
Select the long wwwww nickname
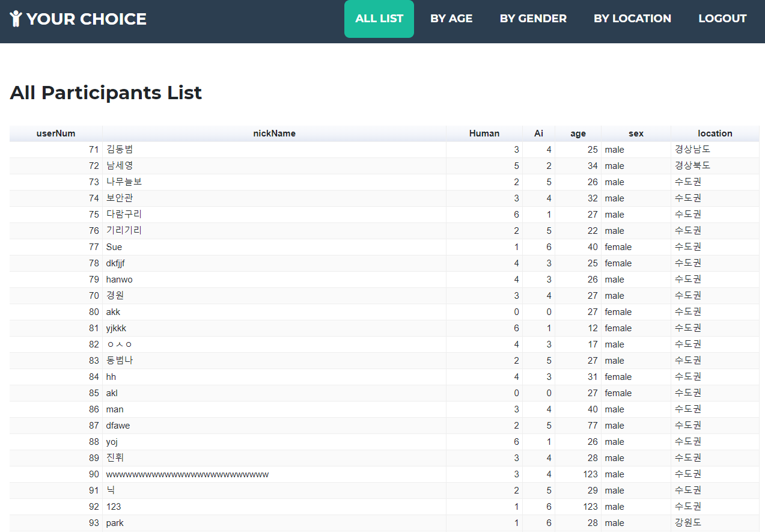[x=187, y=474]
